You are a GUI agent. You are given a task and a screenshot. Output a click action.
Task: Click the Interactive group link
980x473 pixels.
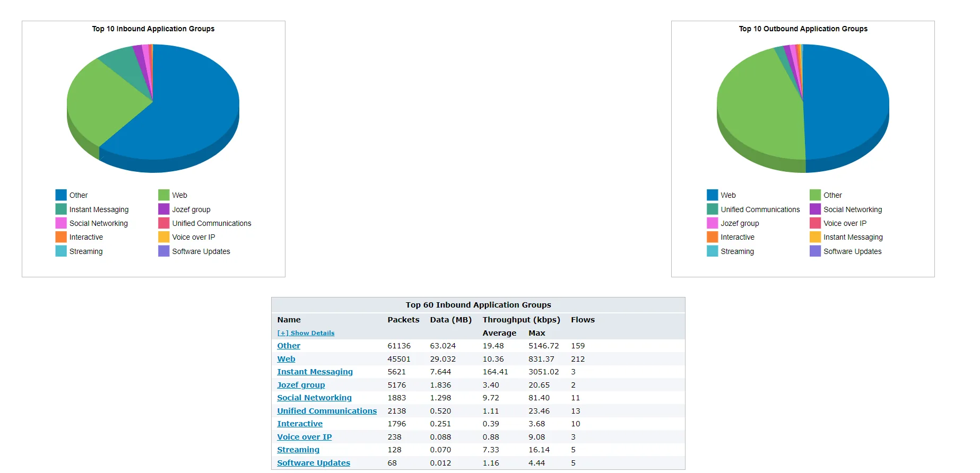point(300,424)
